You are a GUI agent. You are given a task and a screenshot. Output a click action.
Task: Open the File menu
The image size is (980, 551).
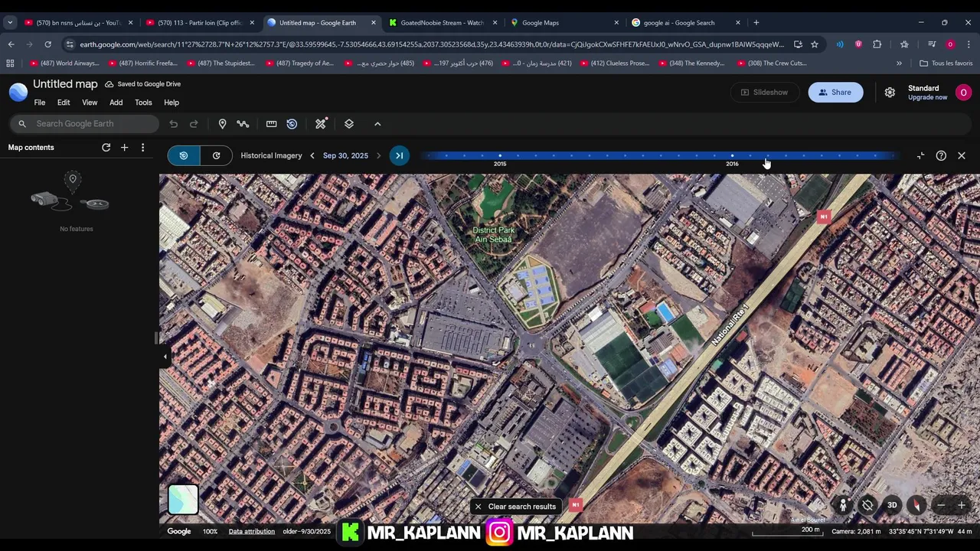click(40, 103)
